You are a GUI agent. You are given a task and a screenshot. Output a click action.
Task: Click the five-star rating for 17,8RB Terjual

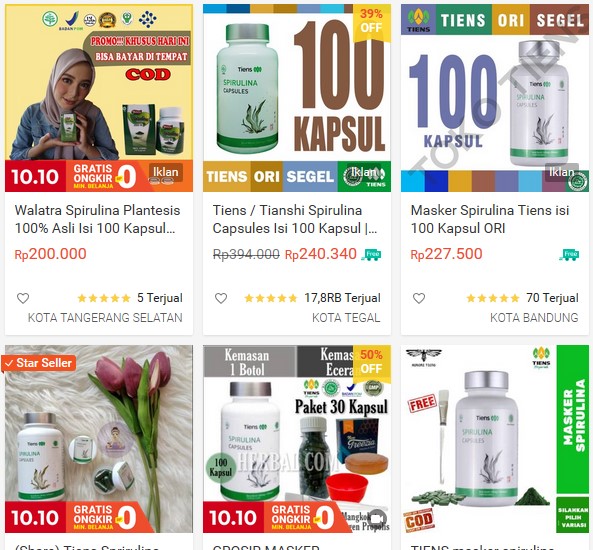click(x=271, y=298)
